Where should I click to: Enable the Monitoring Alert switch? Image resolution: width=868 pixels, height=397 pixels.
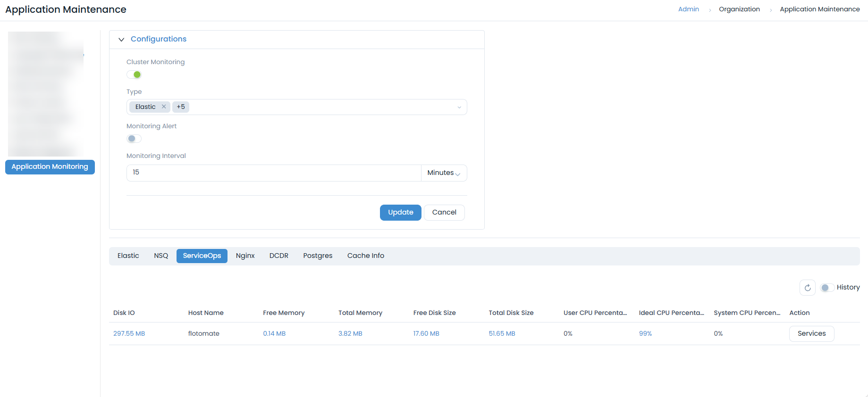pyautogui.click(x=134, y=139)
